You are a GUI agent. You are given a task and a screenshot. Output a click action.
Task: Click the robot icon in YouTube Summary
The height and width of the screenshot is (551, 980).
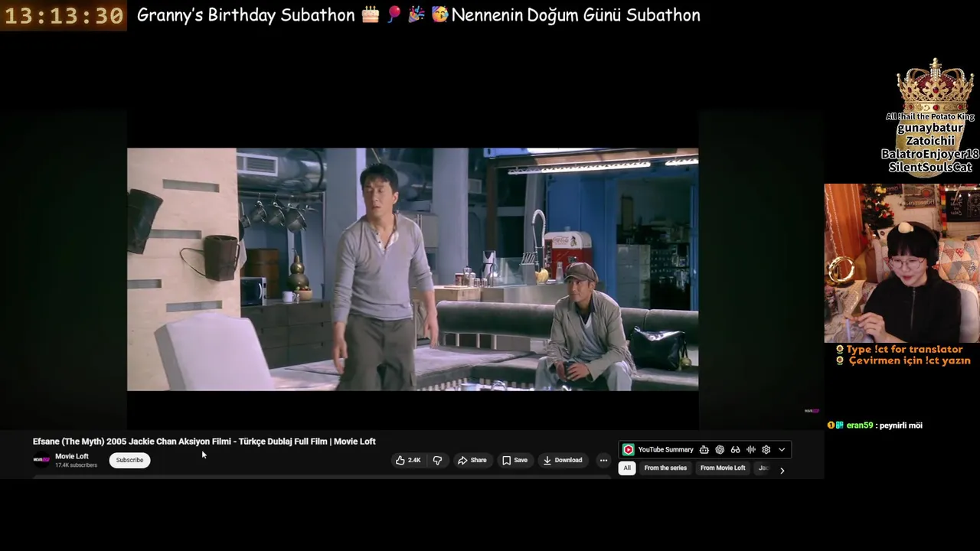coord(704,450)
